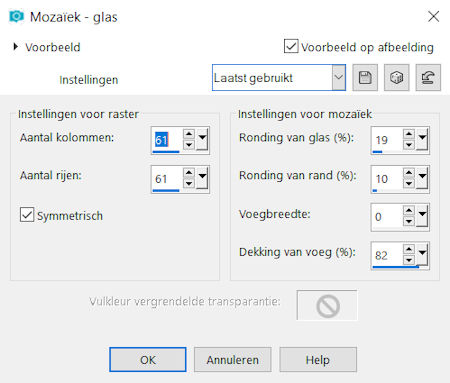Save the current preset with the floppy disk icon

tap(365, 78)
